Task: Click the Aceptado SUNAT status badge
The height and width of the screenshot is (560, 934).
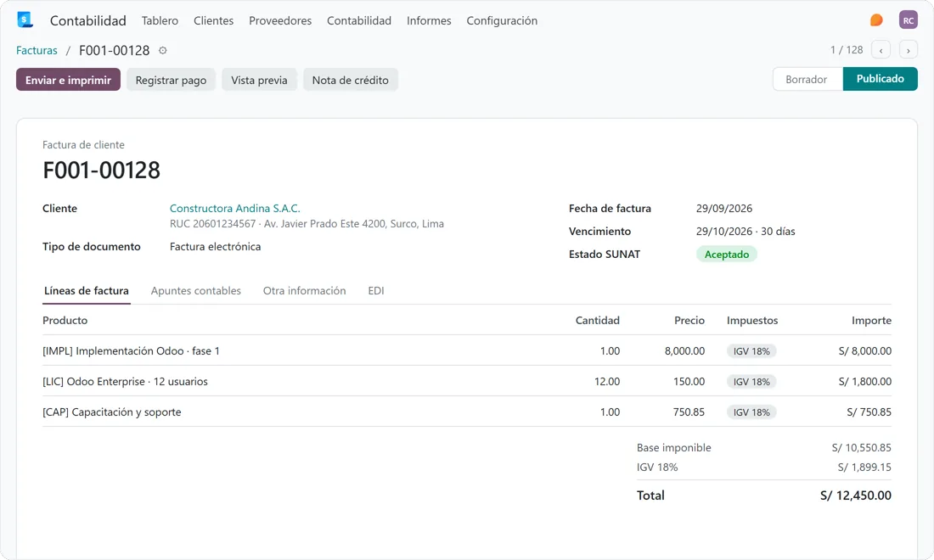Action: [x=727, y=254]
